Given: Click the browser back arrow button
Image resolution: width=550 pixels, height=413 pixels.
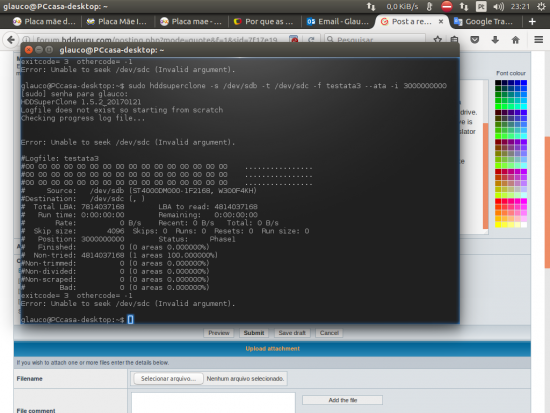Looking at the screenshot, I should pyautogui.click(x=11, y=40).
